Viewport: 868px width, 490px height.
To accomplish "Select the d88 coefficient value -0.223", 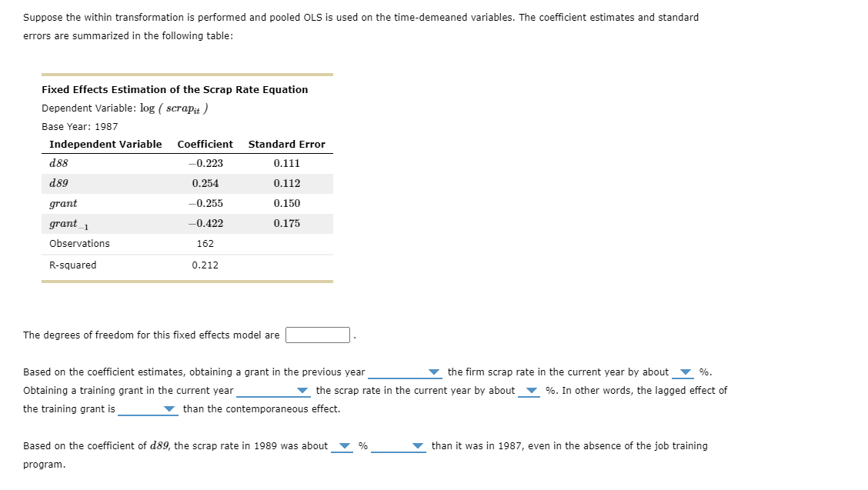I will click(x=205, y=163).
